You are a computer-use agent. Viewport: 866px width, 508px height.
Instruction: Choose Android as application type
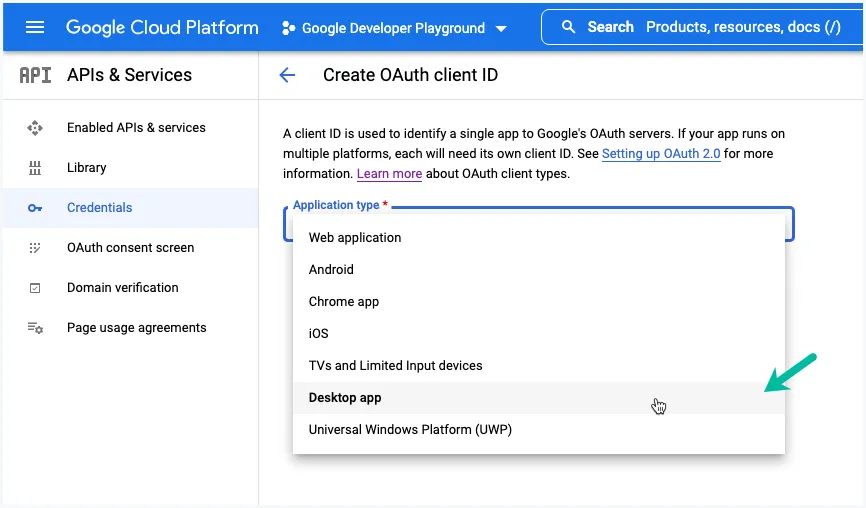[x=331, y=270]
